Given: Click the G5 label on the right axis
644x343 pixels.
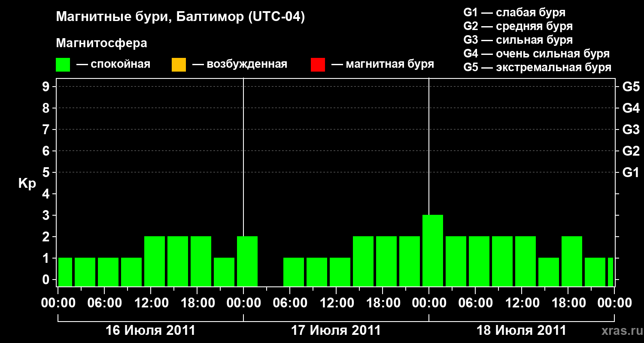Looking at the screenshot, I should tap(631, 87).
